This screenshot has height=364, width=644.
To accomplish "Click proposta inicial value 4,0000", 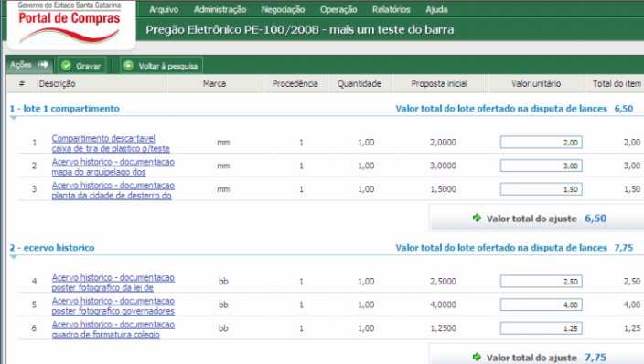I will (x=443, y=305).
